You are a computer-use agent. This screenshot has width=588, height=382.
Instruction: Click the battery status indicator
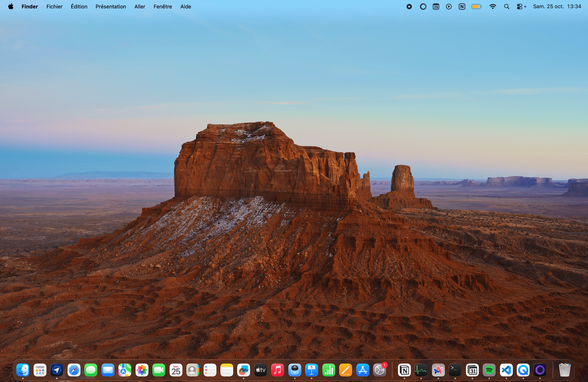476,6
